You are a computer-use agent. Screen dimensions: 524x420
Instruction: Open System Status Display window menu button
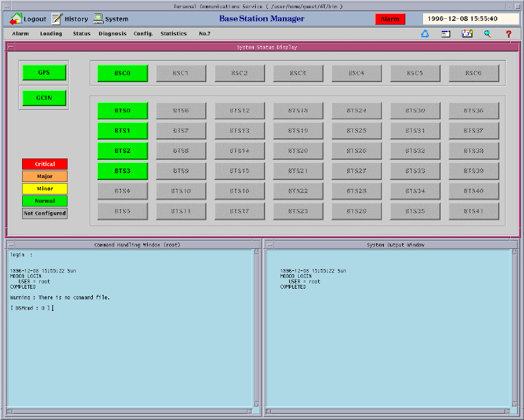11,47
